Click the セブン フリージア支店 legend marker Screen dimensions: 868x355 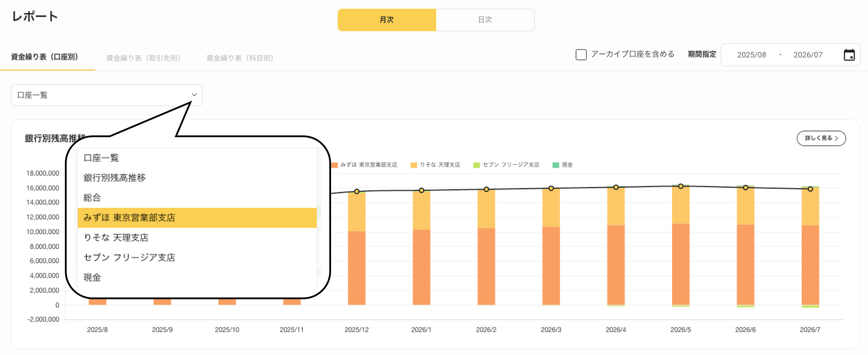point(477,165)
